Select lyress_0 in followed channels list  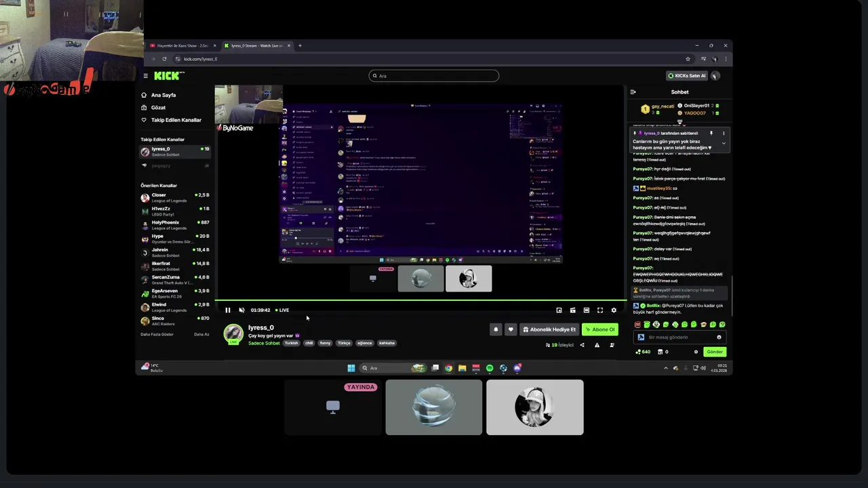pyautogui.click(x=175, y=151)
